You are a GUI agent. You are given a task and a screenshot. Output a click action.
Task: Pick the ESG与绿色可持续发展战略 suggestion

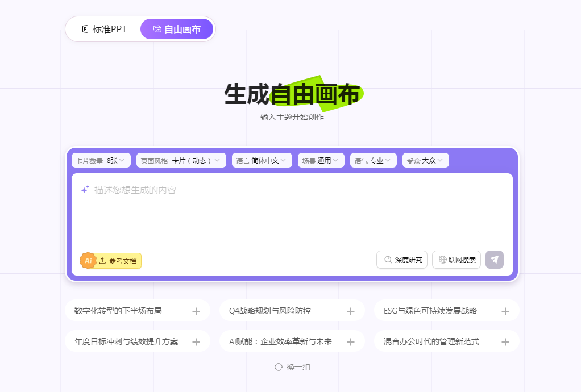446,311
